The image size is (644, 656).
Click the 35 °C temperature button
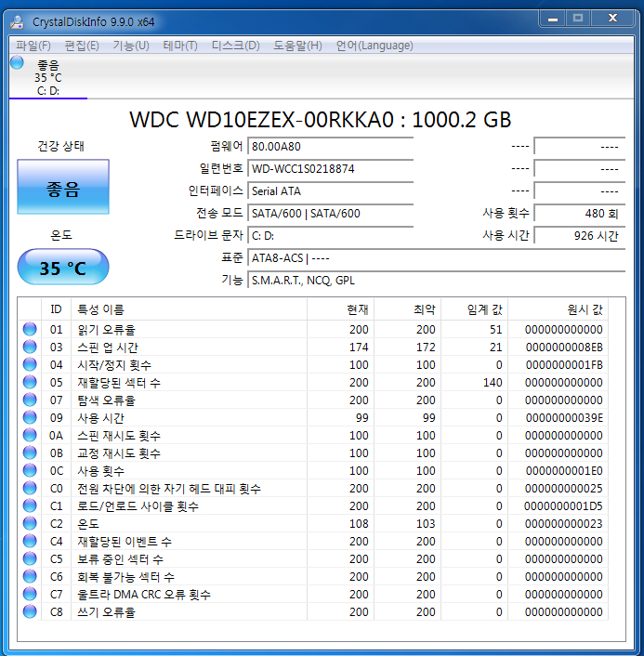point(63,267)
